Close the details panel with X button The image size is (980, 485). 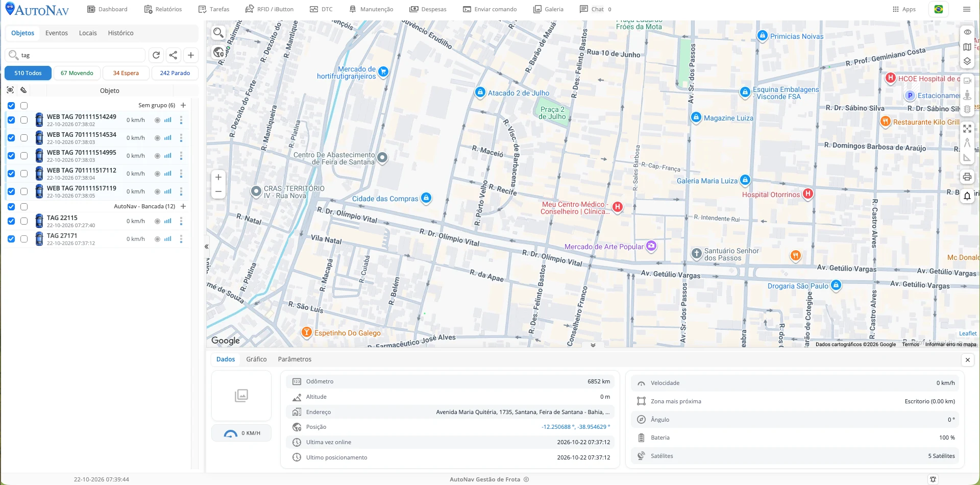point(967,360)
